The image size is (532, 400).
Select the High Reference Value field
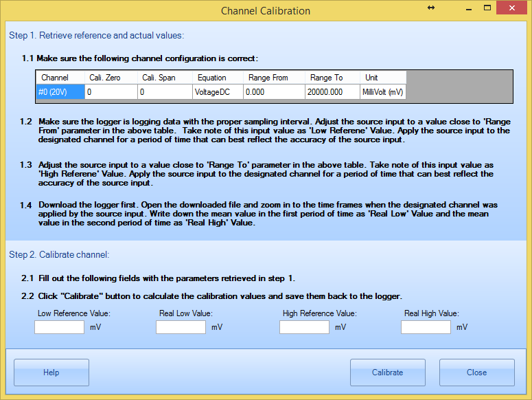coord(304,327)
